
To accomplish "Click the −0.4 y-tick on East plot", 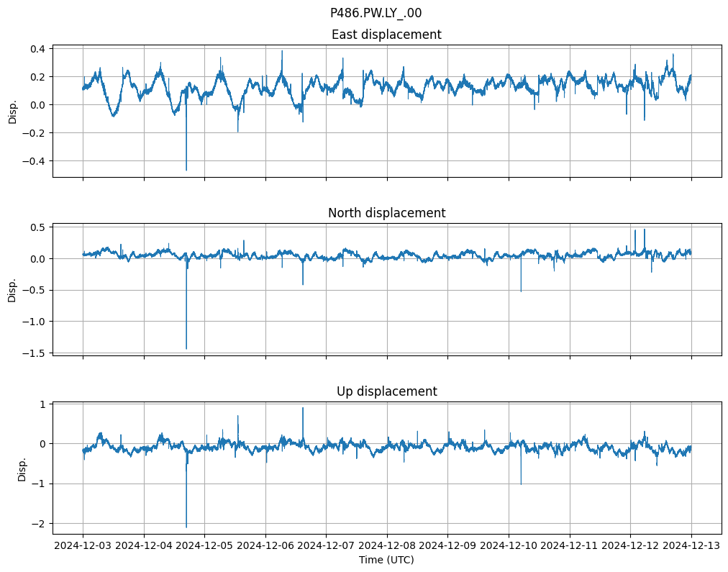I will click(35, 161).
